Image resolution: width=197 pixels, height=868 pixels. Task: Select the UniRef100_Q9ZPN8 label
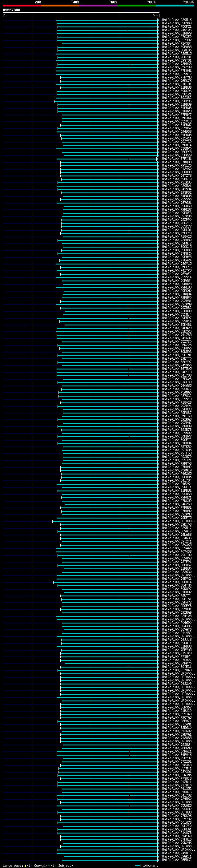point(176,514)
